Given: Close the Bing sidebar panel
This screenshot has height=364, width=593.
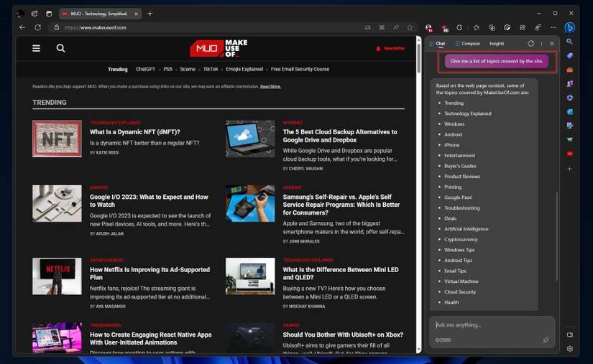Looking at the screenshot, I should point(552,43).
